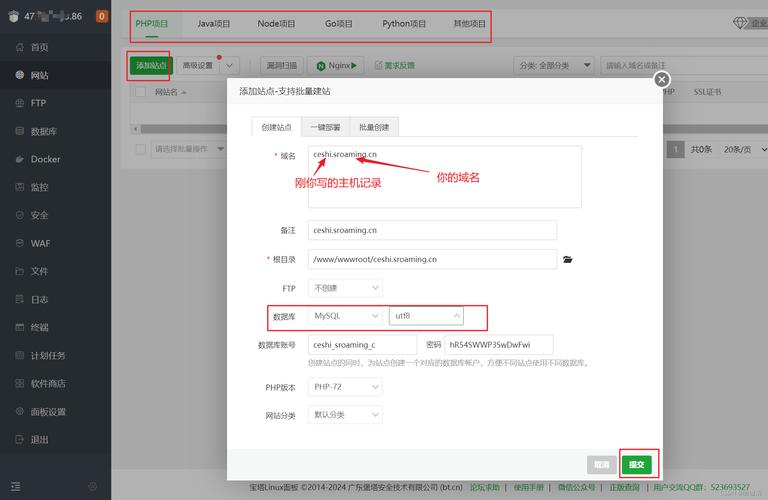This screenshot has height=500, width=768.
Task: Open the 分类: 全部分类 dropdown
Action: tap(553, 65)
